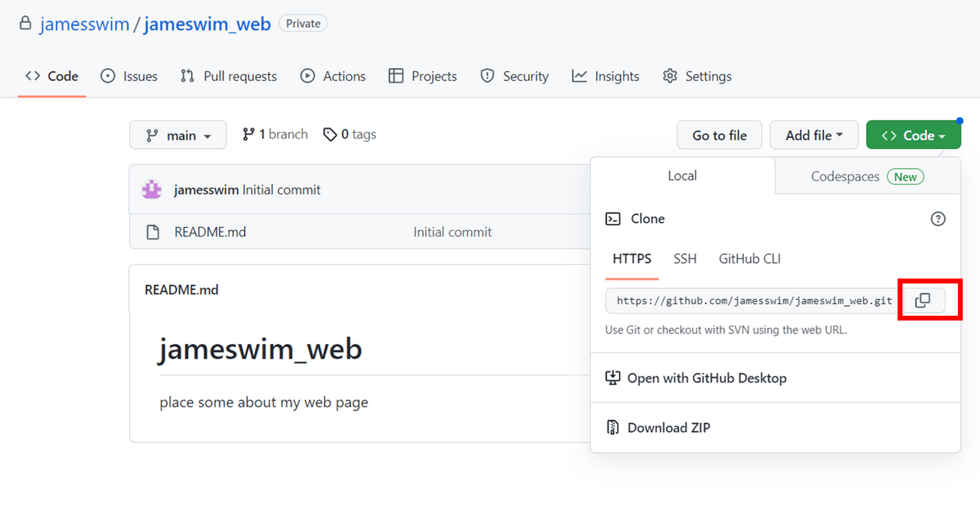Viewport: 980px width, 514px height.
Task: Open the Issues repository tab
Action: [129, 76]
